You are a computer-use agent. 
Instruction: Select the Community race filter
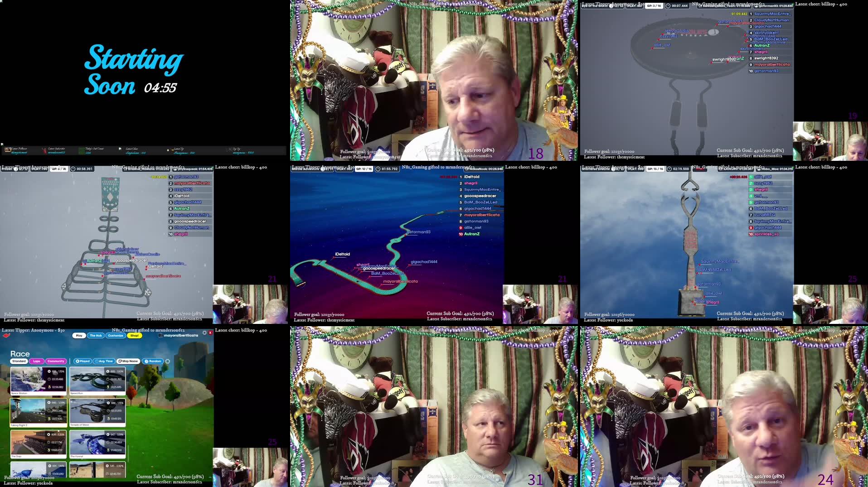point(56,362)
